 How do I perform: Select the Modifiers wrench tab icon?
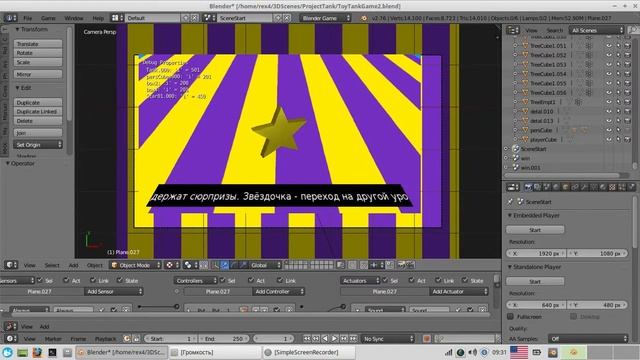tap(584, 187)
